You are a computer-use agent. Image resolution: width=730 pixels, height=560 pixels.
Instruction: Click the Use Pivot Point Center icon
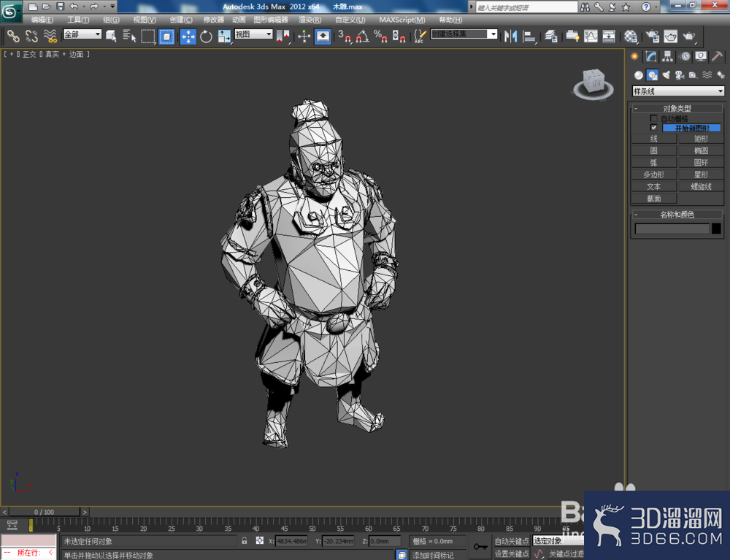pyautogui.click(x=283, y=37)
